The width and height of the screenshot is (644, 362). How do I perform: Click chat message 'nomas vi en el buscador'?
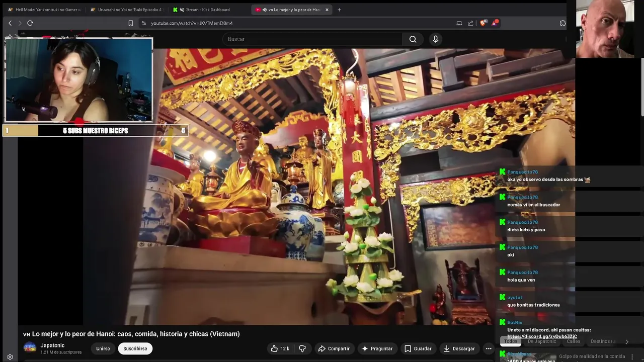click(x=534, y=205)
